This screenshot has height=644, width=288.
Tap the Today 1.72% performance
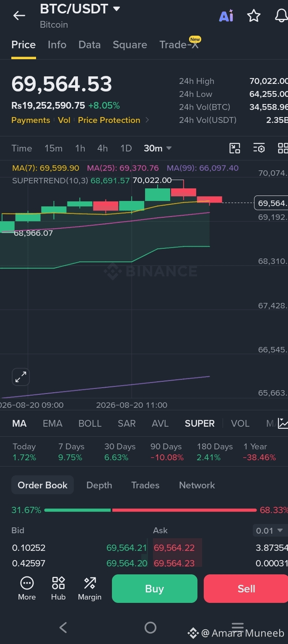coord(24,452)
